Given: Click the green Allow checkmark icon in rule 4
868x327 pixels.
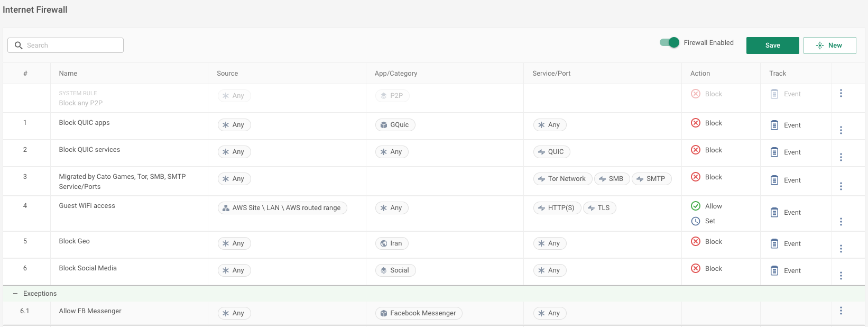Looking at the screenshot, I should (696, 206).
